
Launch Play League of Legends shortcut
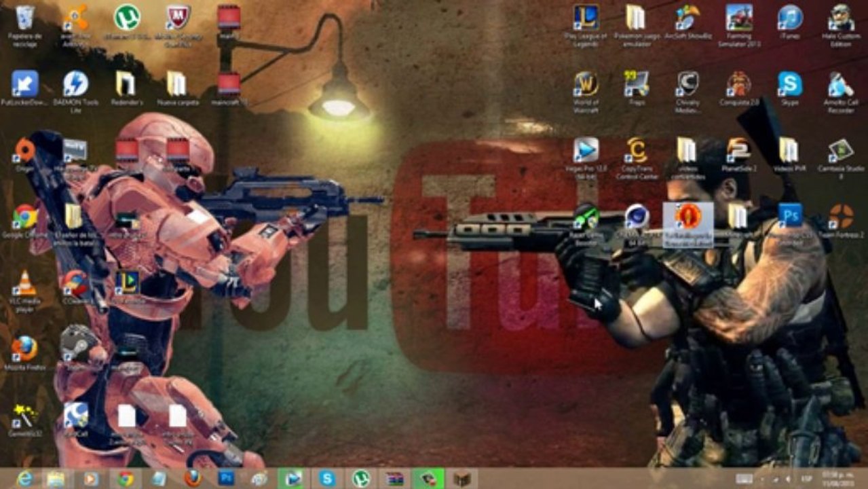(586, 24)
